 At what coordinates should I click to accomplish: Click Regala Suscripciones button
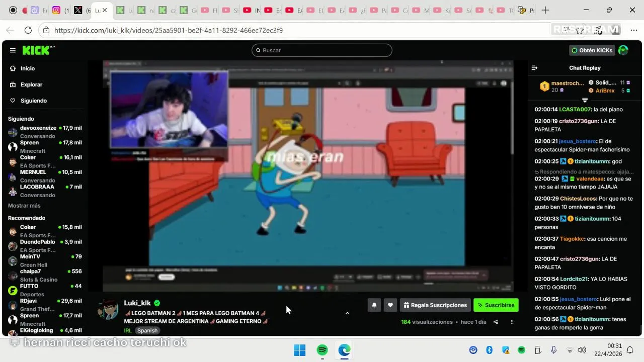point(435,305)
